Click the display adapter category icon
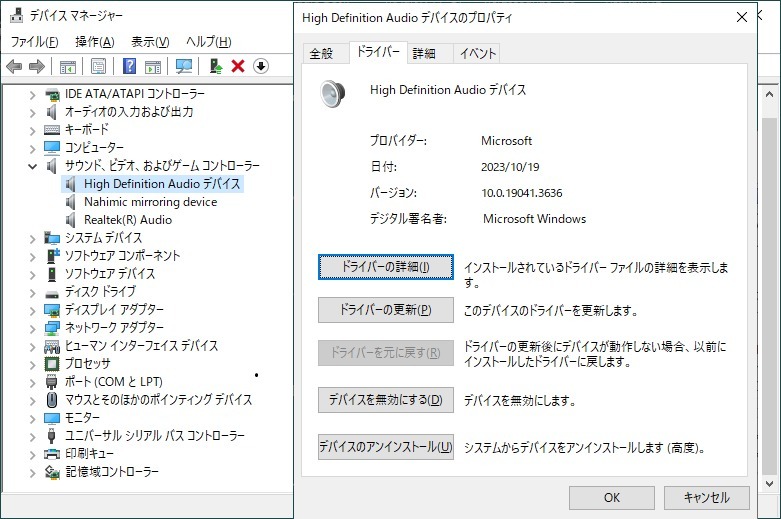The width and height of the screenshot is (781, 519). point(52,310)
